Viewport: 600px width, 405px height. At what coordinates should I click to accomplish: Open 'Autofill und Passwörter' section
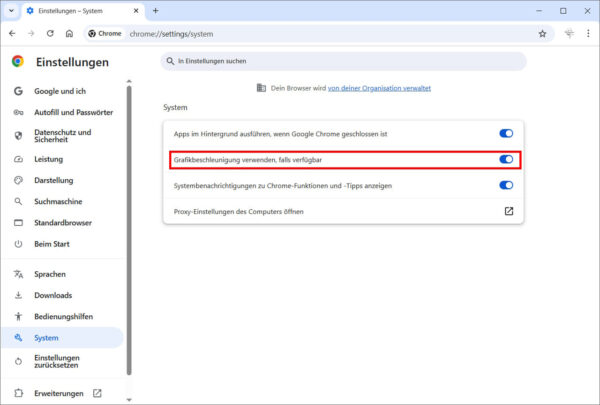[x=63, y=113]
